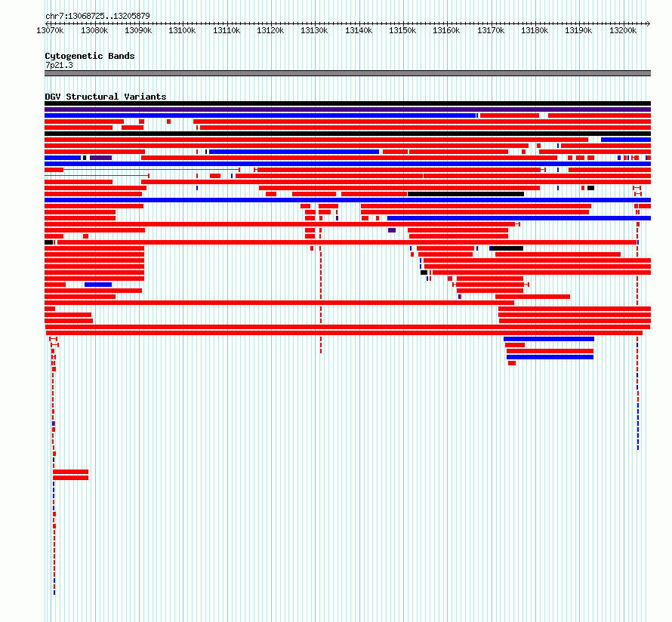Select the gray 7p21.3 cytogenetic band bar
This screenshot has height=622, width=672.
coord(347,73)
